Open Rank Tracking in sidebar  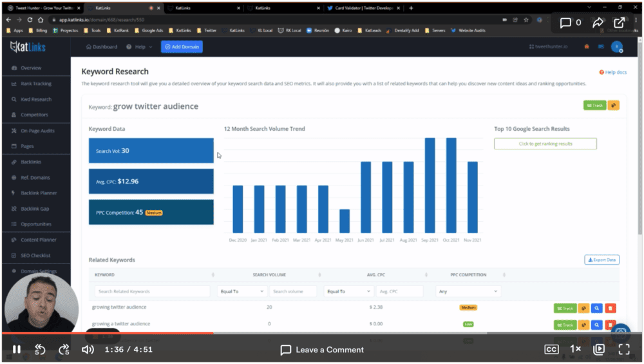(x=35, y=84)
